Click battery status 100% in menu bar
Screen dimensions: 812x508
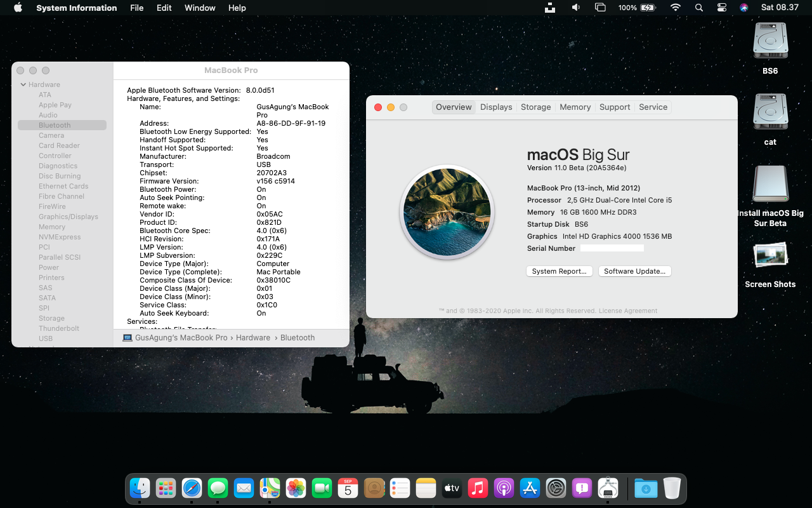point(636,8)
